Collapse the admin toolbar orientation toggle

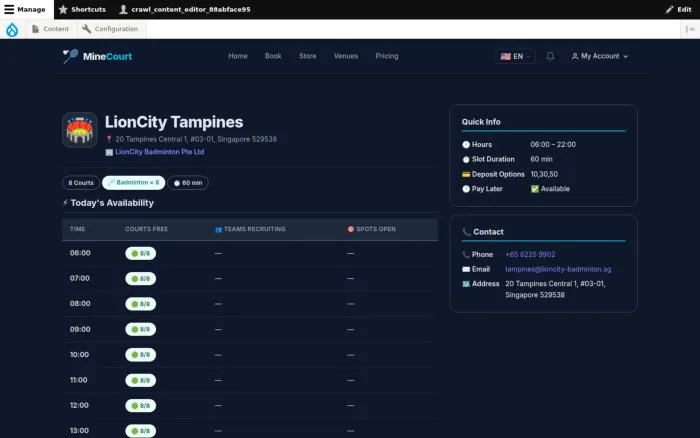[690, 29]
